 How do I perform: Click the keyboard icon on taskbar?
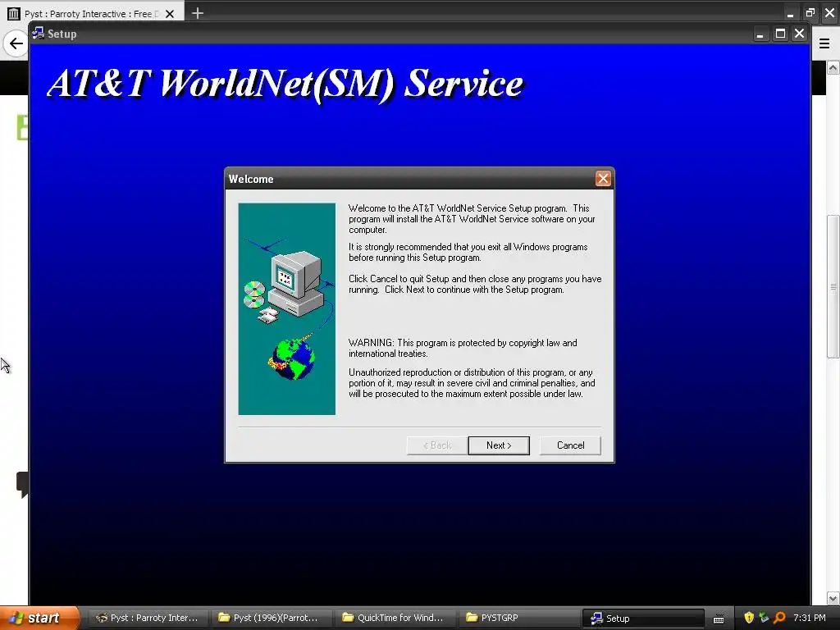coord(719,619)
